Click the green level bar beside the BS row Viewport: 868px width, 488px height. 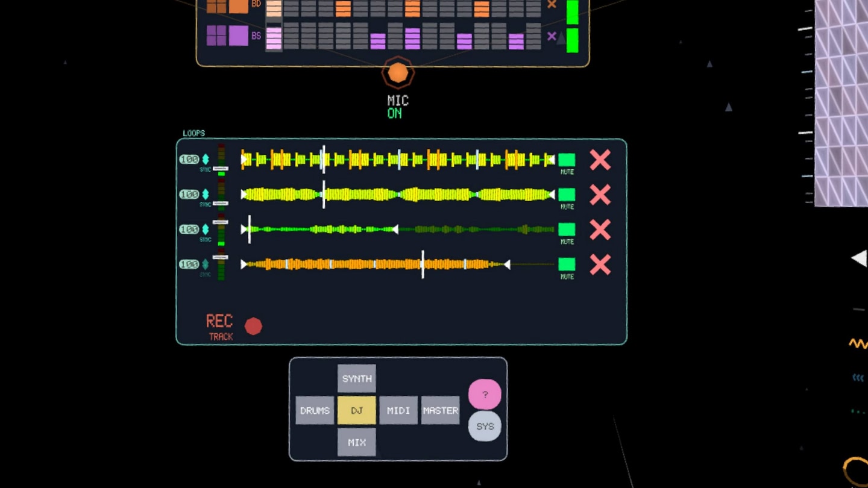point(573,40)
